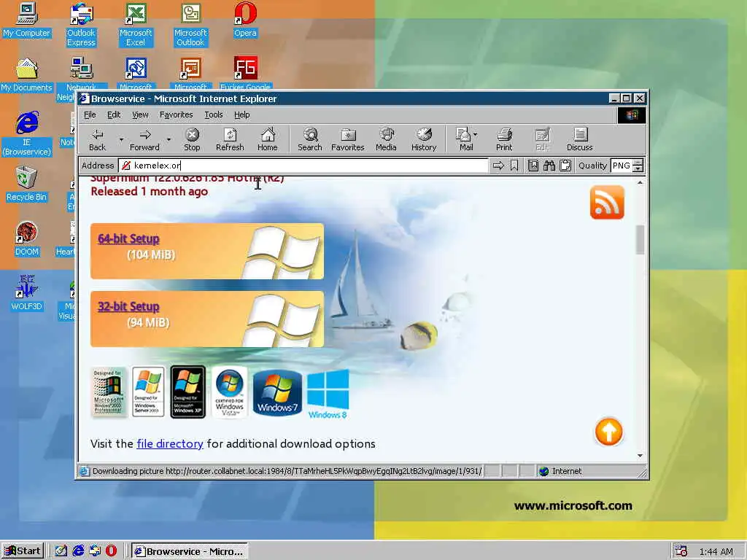This screenshot has width=747, height=560.
Task: Select the Opera desktop shortcut
Action: (245, 20)
